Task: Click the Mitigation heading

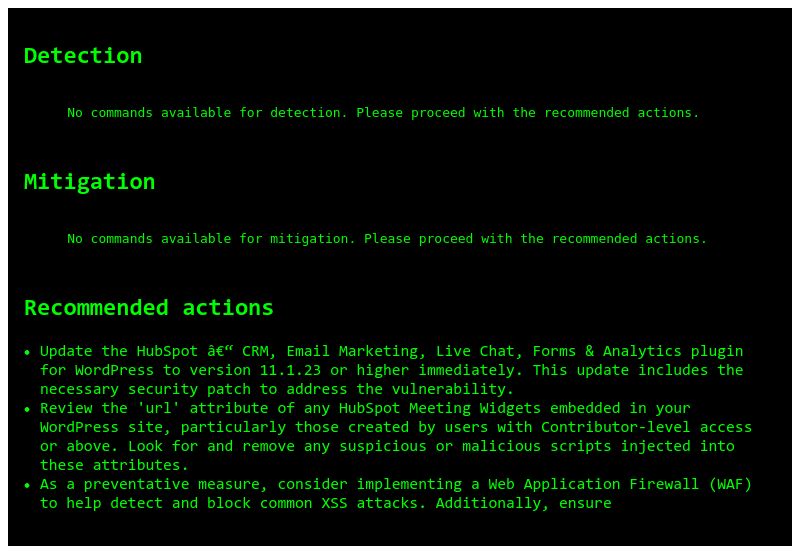Action: 89,182
